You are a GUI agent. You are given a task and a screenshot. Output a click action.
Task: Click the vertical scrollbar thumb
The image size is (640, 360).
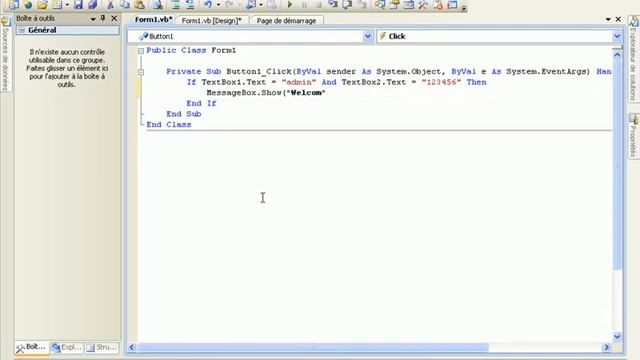pyautogui.click(x=617, y=164)
